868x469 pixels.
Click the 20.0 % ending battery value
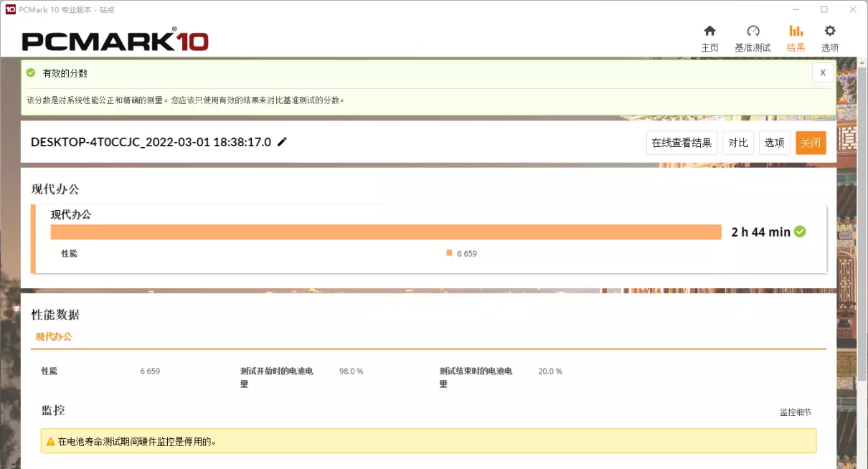point(550,371)
